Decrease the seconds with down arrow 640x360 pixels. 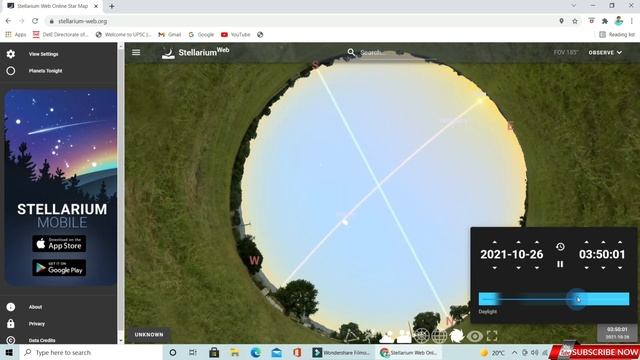(x=620, y=268)
